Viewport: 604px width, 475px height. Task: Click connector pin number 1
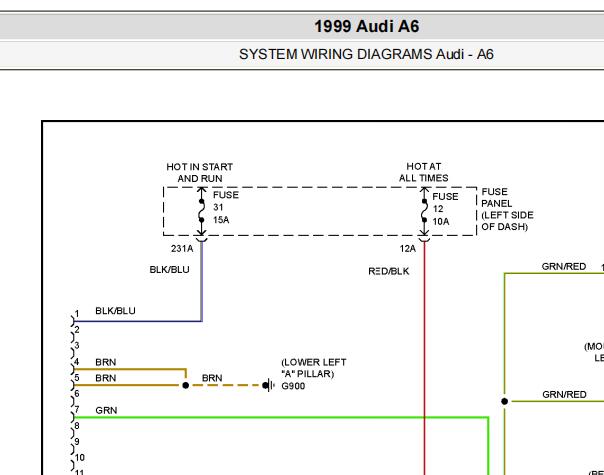[x=77, y=314]
